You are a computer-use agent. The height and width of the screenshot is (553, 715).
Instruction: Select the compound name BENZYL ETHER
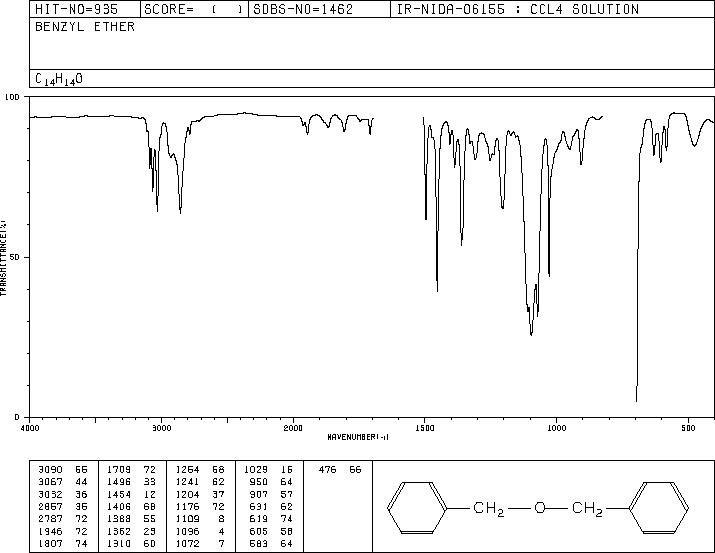(x=85, y=27)
